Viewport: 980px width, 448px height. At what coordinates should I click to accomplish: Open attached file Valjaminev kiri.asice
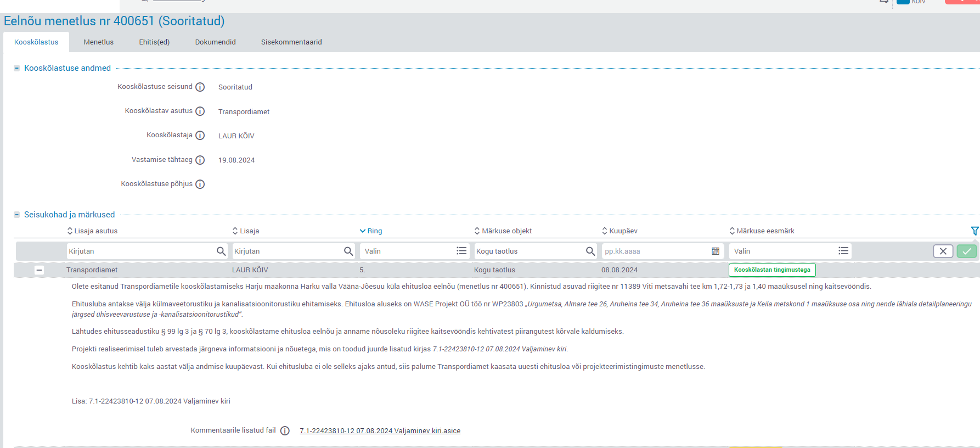click(x=380, y=431)
